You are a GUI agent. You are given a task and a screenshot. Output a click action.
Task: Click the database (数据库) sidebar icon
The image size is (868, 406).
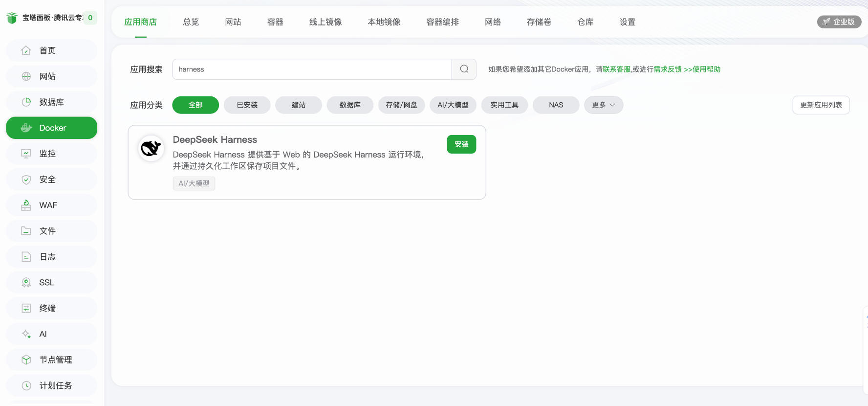(26, 102)
